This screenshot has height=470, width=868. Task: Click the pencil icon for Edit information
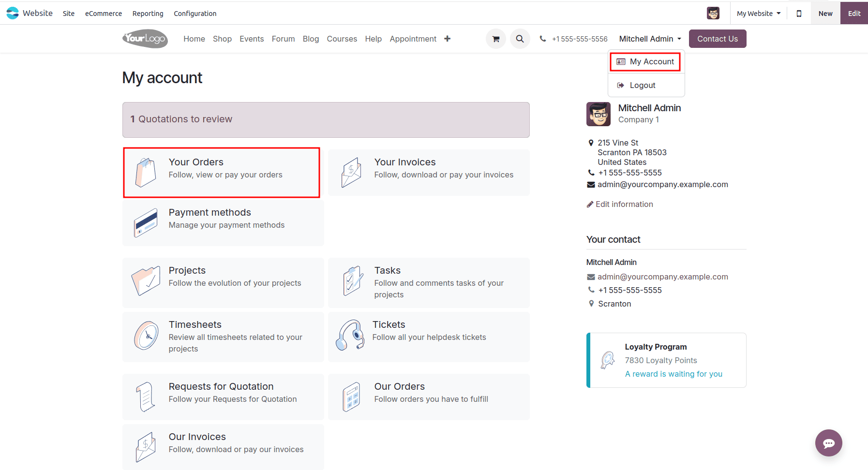pos(590,204)
